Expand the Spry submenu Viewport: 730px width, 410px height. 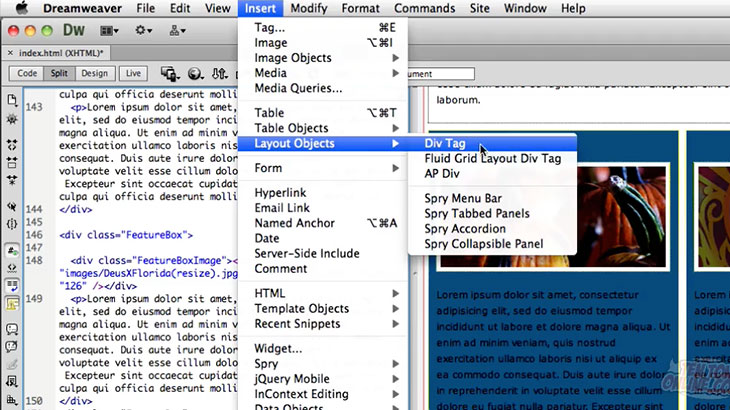click(323, 363)
